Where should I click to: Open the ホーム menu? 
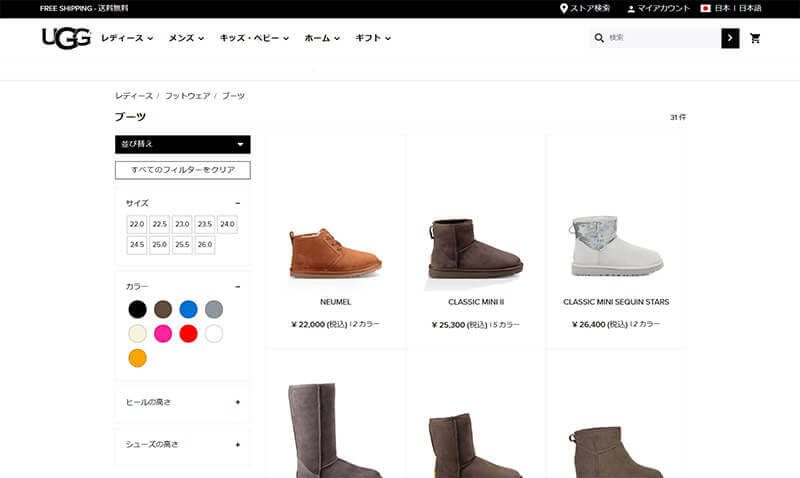pos(322,38)
